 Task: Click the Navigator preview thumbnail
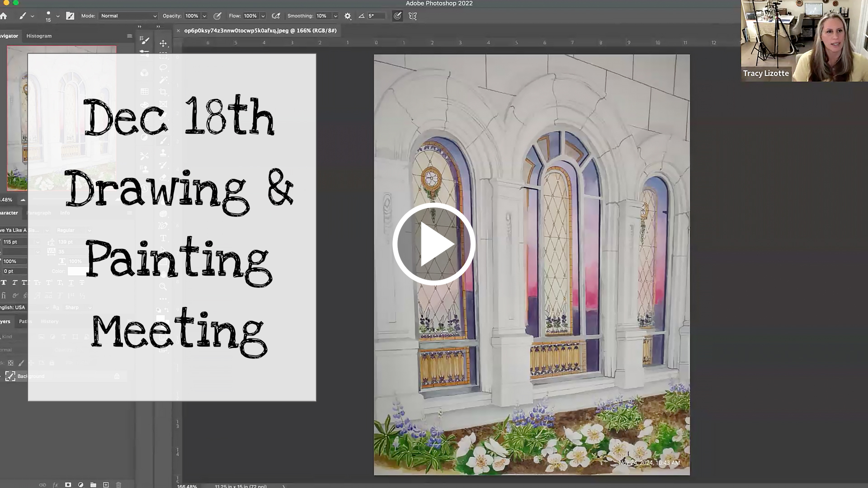click(x=61, y=118)
